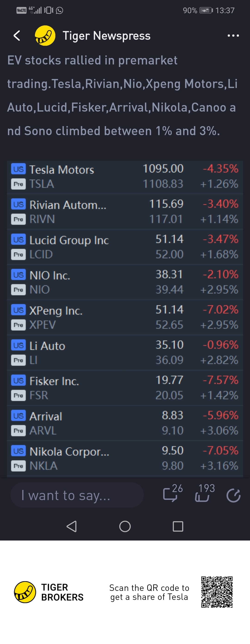Open the Nikola NKLA stock row

125,459
